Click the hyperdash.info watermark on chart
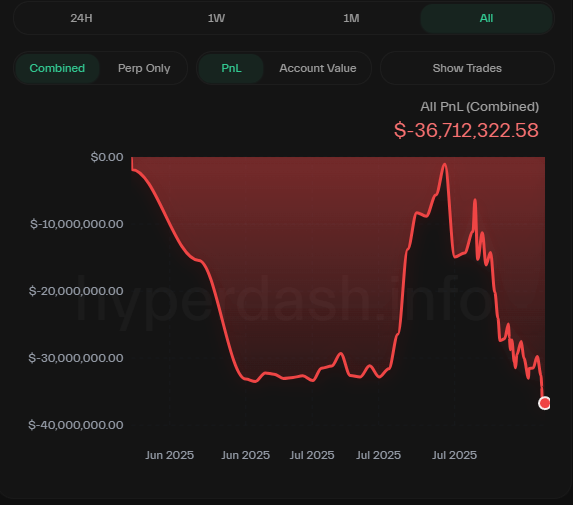Viewport: 573px width, 505px height. click(285, 300)
